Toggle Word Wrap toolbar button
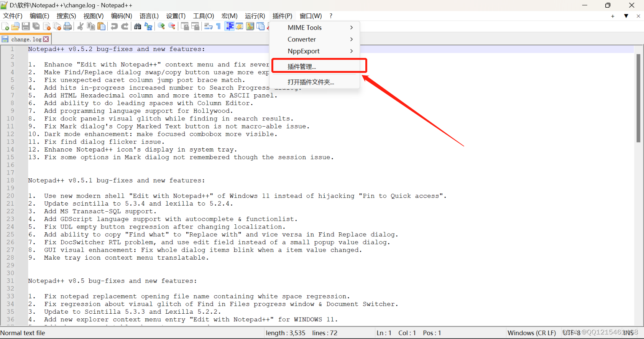 [x=208, y=26]
